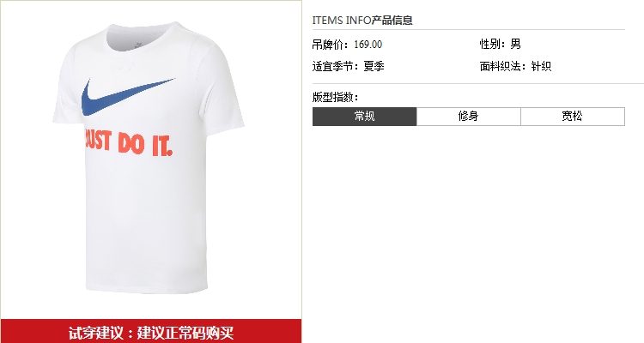Image resolution: width=644 pixels, height=343 pixels.
Task: Click the red 试穿建议 sizing advice banner
Action: point(151,331)
